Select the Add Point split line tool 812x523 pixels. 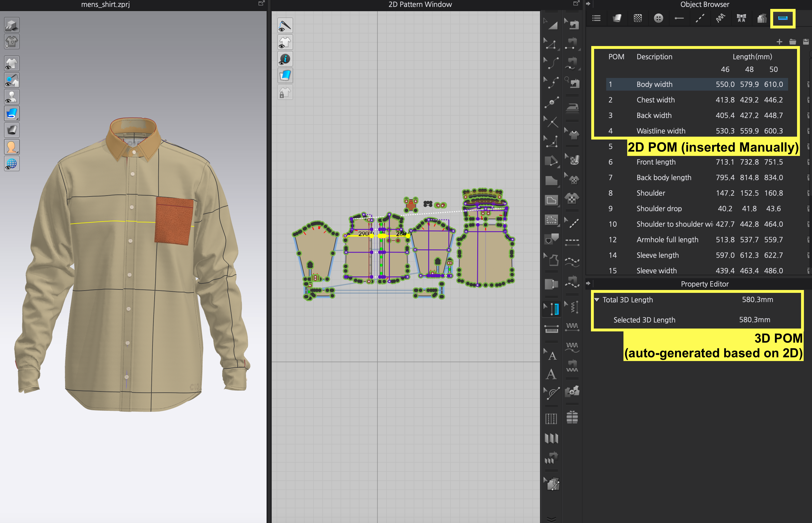point(551,102)
